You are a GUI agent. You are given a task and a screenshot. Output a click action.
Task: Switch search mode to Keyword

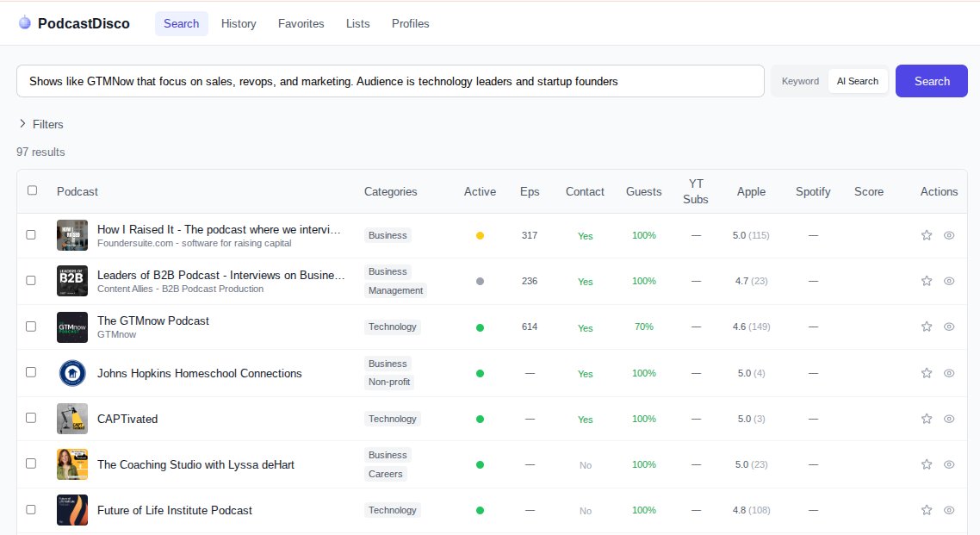[800, 81]
